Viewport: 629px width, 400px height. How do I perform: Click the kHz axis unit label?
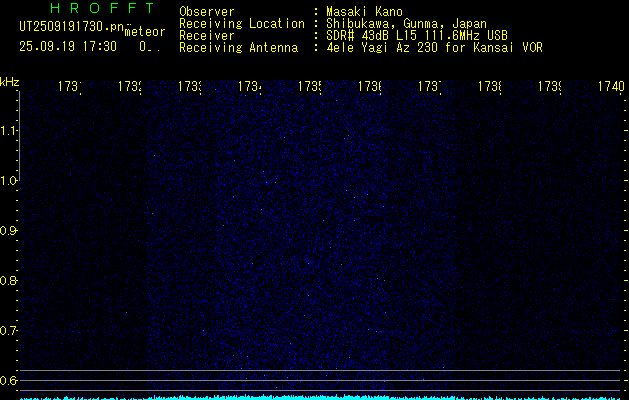point(9,81)
